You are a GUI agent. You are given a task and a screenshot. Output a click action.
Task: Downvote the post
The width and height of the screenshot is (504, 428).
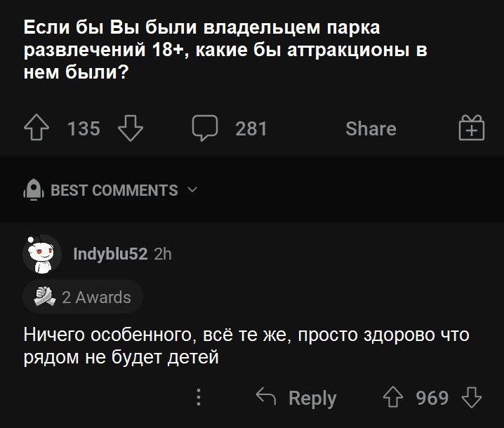(x=131, y=128)
